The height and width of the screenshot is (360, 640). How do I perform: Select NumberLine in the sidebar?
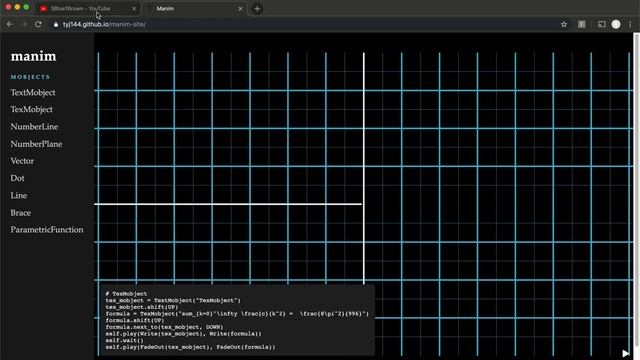pos(34,127)
